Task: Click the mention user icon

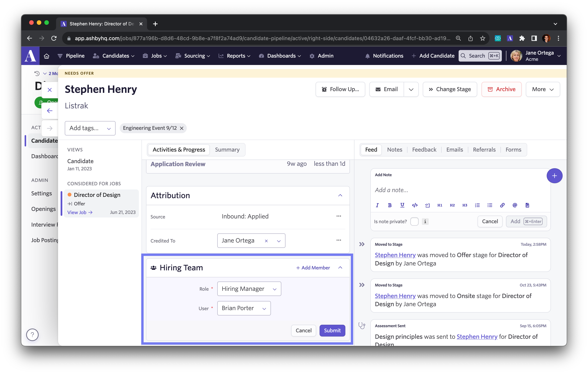Action: [x=515, y=206]
